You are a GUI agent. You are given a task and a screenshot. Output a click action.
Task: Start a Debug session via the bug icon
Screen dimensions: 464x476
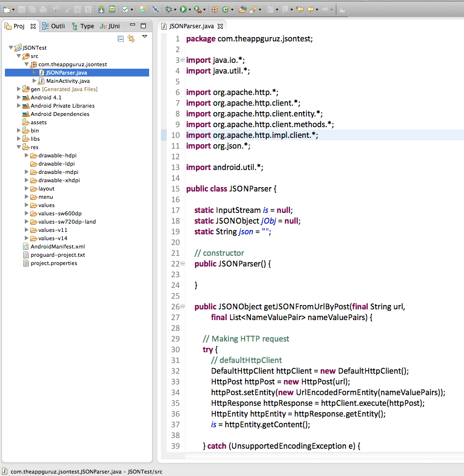169,8
